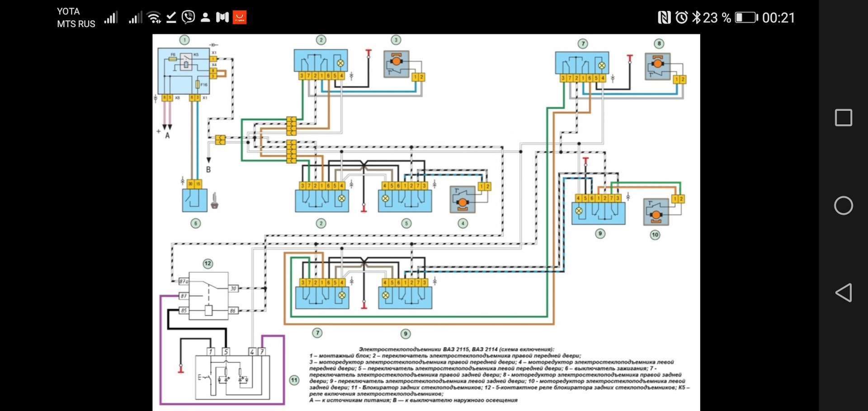Tap the alarm clock status icon
Image resolution: width=868 pixels, height=411 pixels.
[682, 18]
